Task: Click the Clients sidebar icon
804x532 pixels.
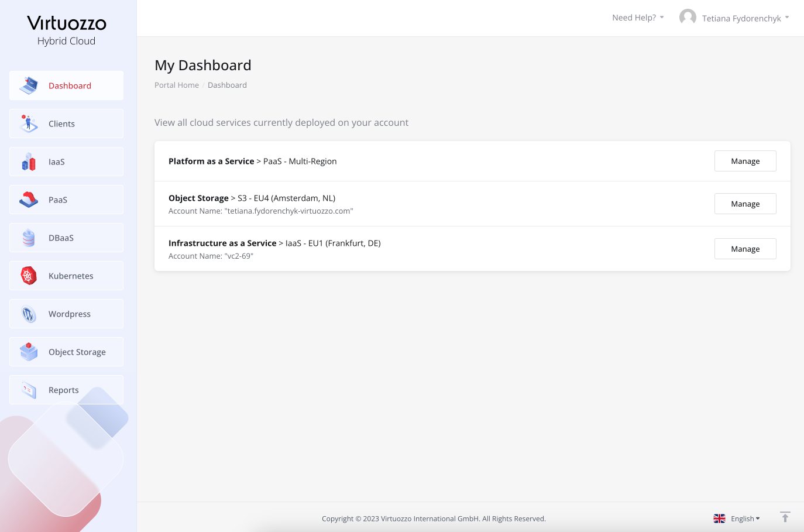Action: pyautogui.click(x=29, y=123)
